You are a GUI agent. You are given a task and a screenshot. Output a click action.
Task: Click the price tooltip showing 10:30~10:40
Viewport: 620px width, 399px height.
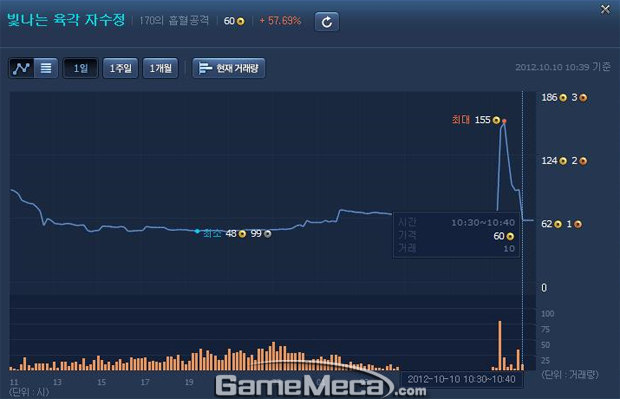coord(456,235)
